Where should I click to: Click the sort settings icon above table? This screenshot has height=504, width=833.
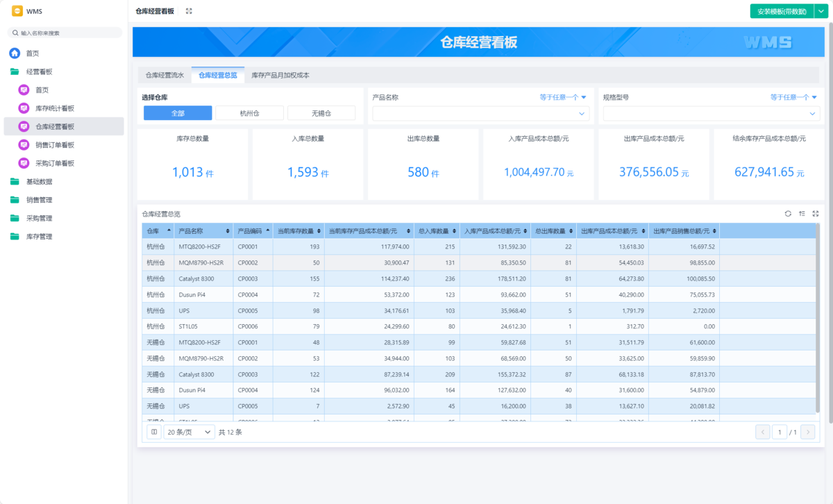pos(802,214)
